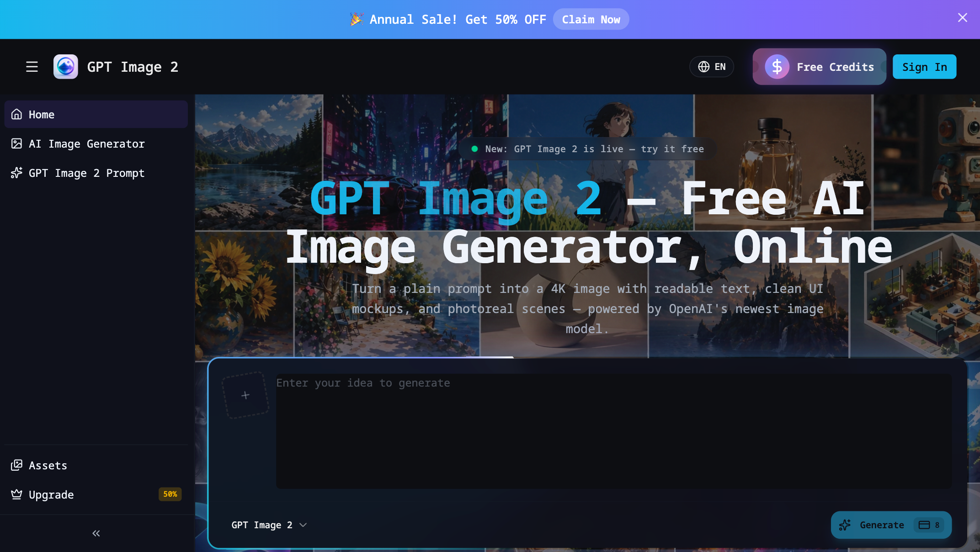Dismiss the Annual Sale banner
The width and height of the screenshot is (980, 552).
tap(963, 18)
